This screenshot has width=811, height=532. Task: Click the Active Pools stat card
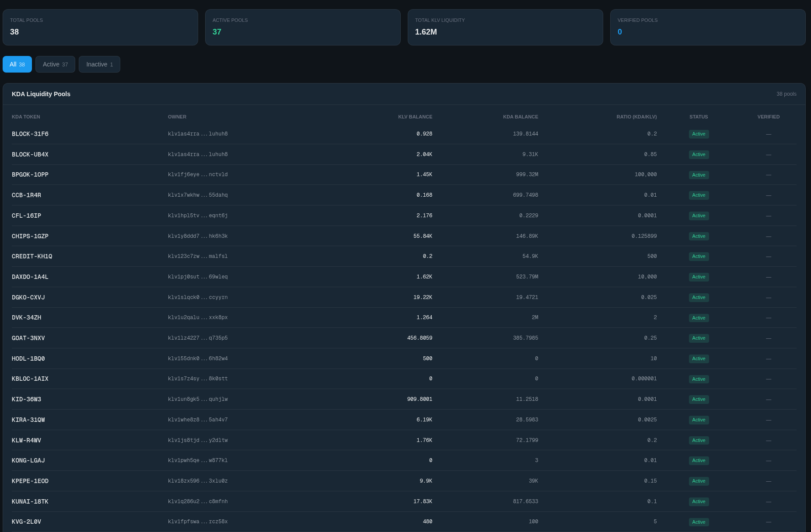302,27
